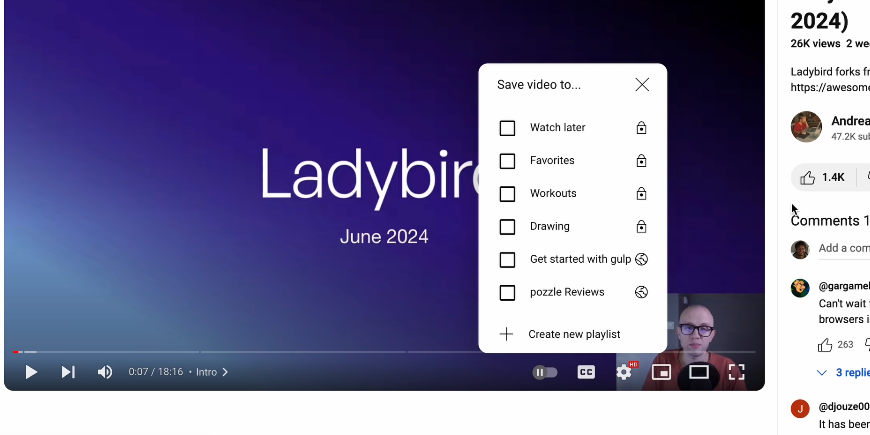Open @djouze00 commenter avatar
The width and height of the screenshot is (870, 435).
pyautogui.click(x=800, y=408)
